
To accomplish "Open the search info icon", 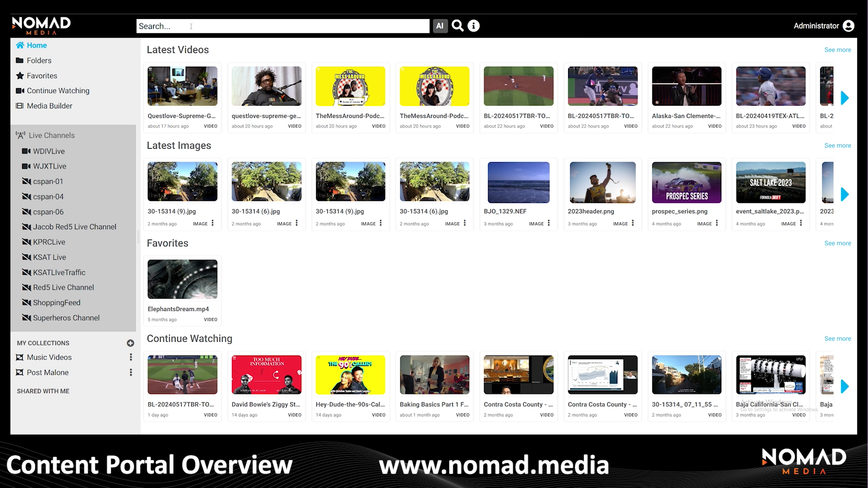I will click(473, 26).
